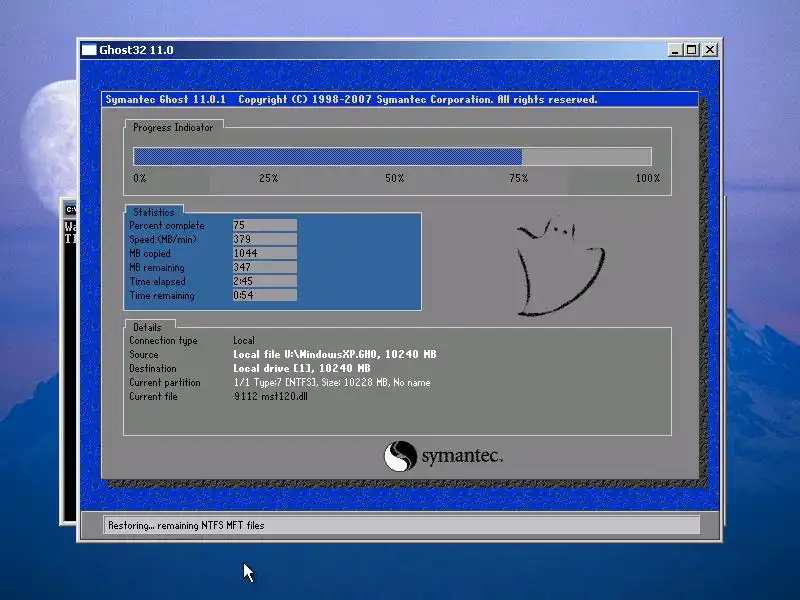This screenshot has width=800, height=600.
Task: Click the Symantec Ghost 11.0.1 copyright banner
Action: [400, 99]
